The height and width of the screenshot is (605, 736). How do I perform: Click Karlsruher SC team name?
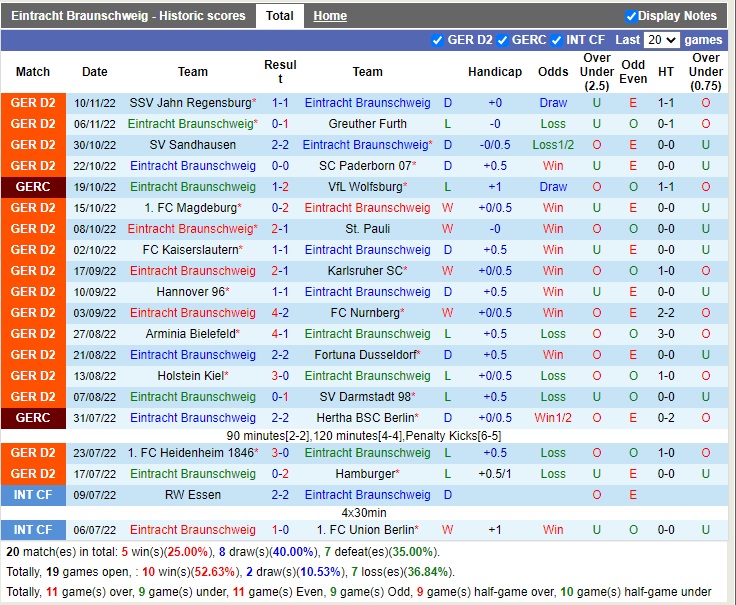coord(365,271)
